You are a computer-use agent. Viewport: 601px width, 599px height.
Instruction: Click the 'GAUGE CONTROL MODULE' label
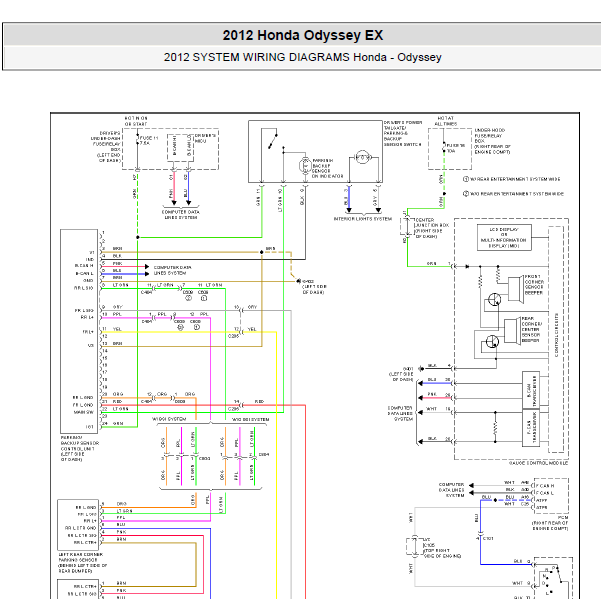(539, 463)
